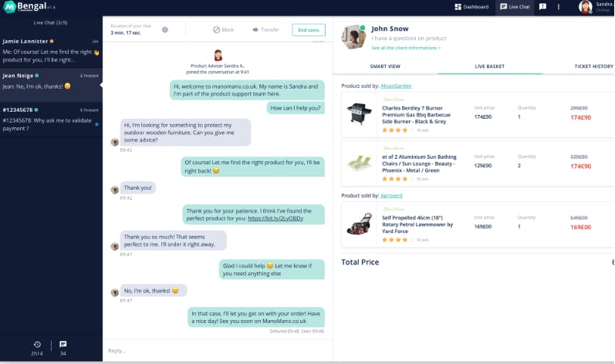The height and width of the screenshot is (364, 615).
Task: Click the Self Propelled Rotary Petrol Lawnmower title
Action: [417, 224]
